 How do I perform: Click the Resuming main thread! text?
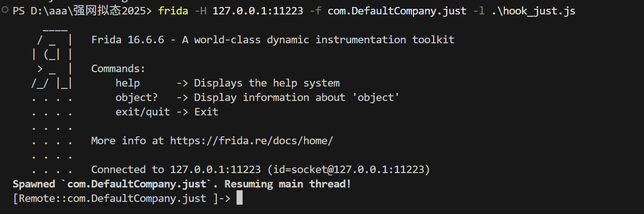pos(288,184)
